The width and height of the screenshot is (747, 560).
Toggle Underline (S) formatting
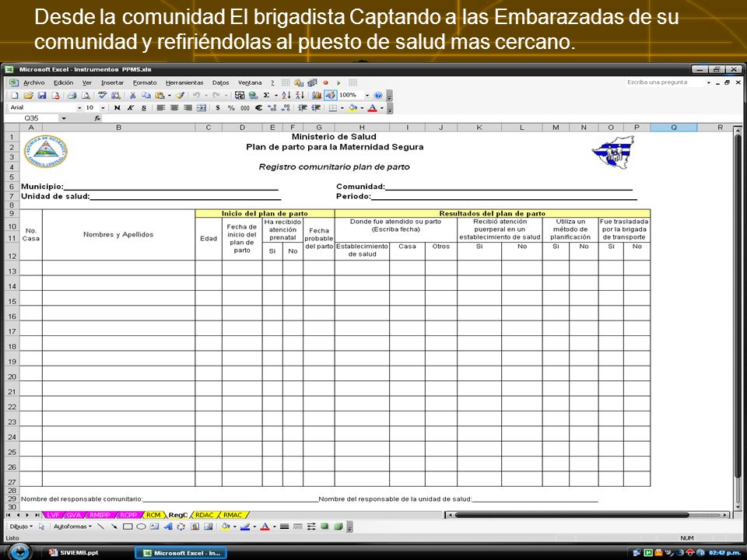coord(144,107)
